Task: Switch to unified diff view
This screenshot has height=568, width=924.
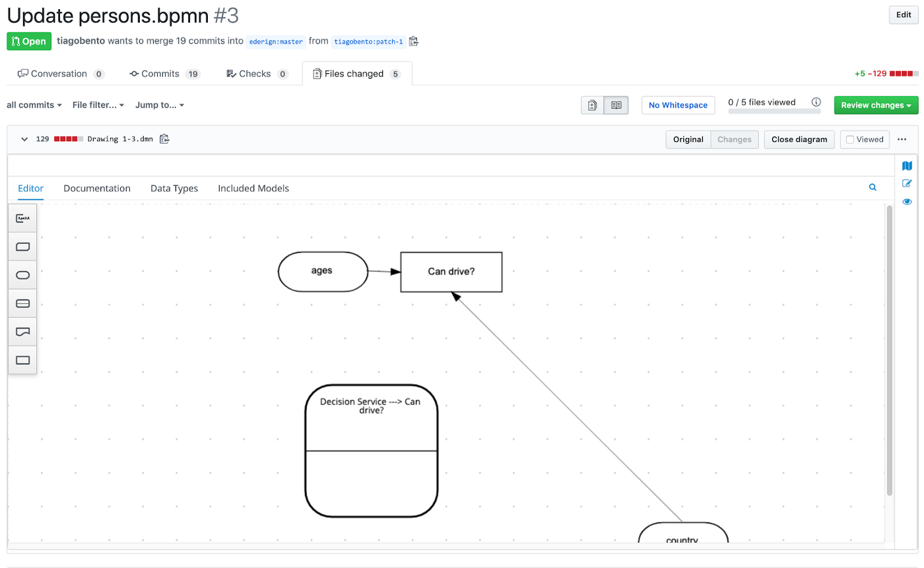Action: [x=593, y=106]
